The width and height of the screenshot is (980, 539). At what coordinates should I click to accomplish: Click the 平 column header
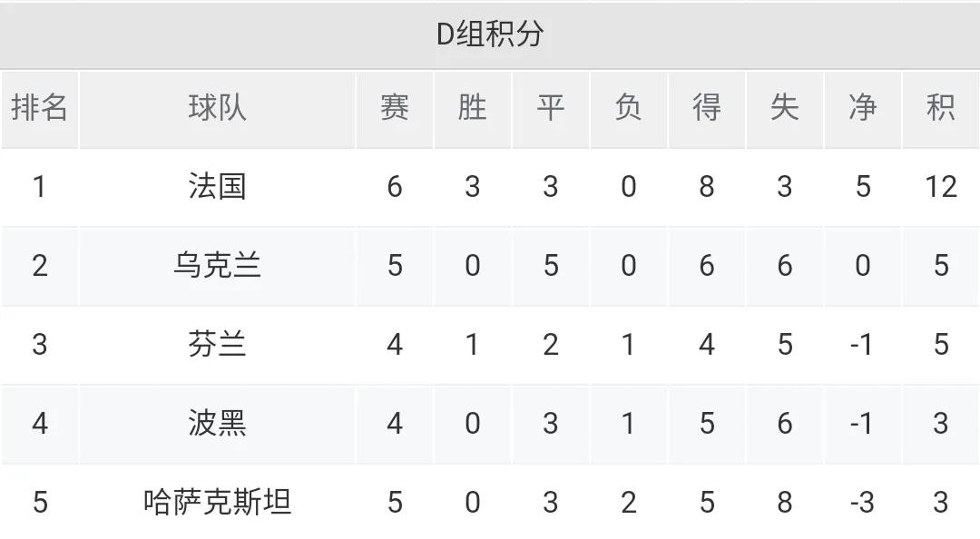pos(550,107)
